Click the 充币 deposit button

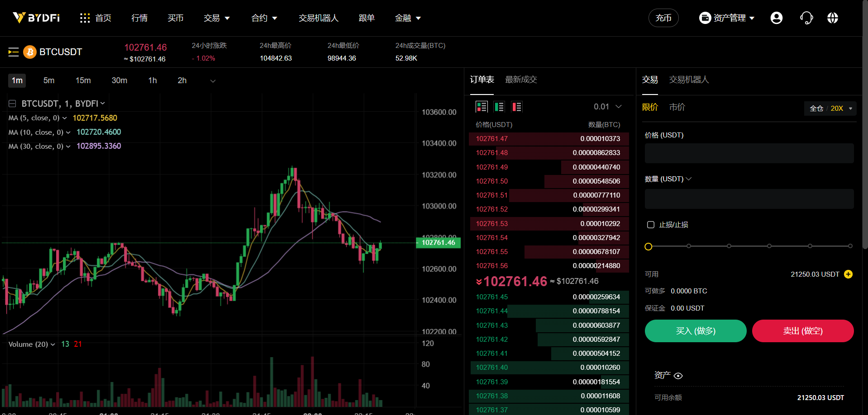click(663, 18)
